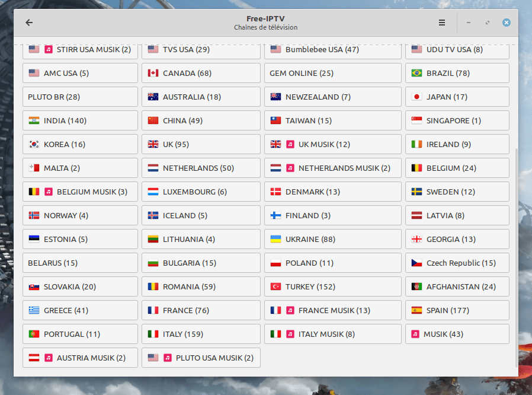Select TAIWAN (15) channels
This screenshot has width=532, height=395.
332,120
